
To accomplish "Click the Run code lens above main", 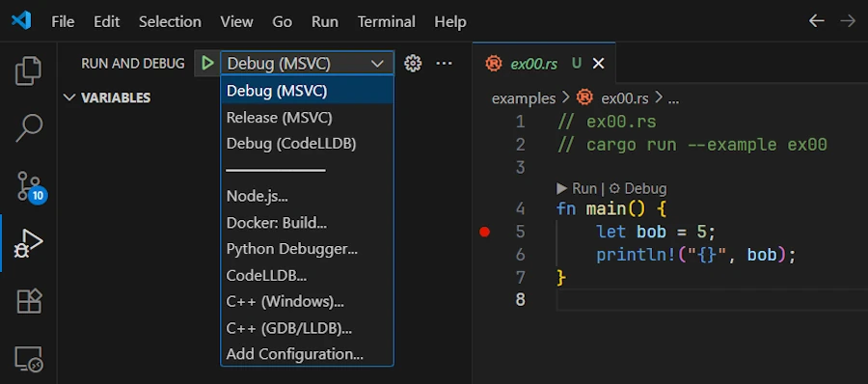I will (x=577, y=188).
